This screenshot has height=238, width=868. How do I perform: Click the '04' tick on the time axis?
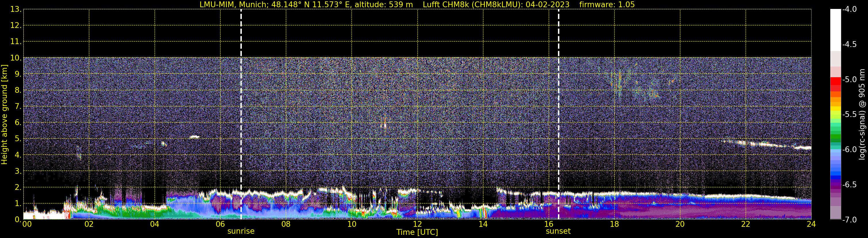(155, 224)
